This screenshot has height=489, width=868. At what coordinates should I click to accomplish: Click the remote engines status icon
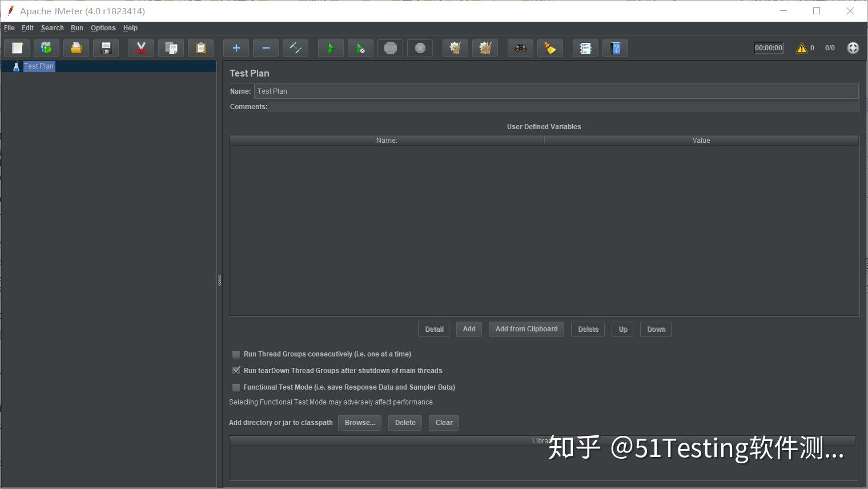point(853,48)
